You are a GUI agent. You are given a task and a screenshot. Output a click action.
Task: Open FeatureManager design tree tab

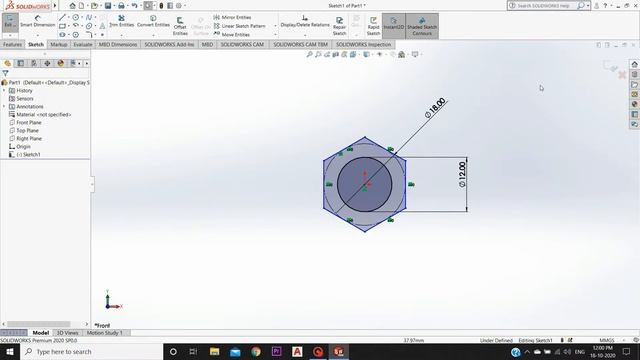[x=7, y=63]
